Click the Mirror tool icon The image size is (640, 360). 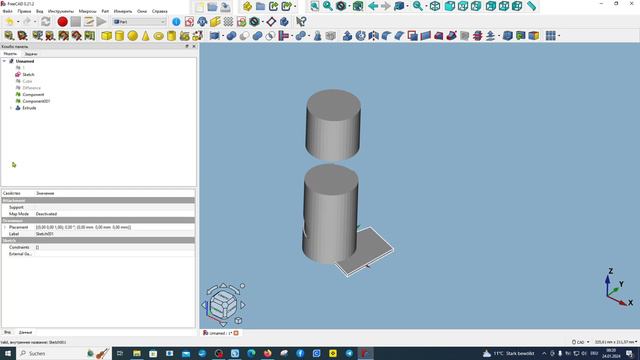point(373,36)
